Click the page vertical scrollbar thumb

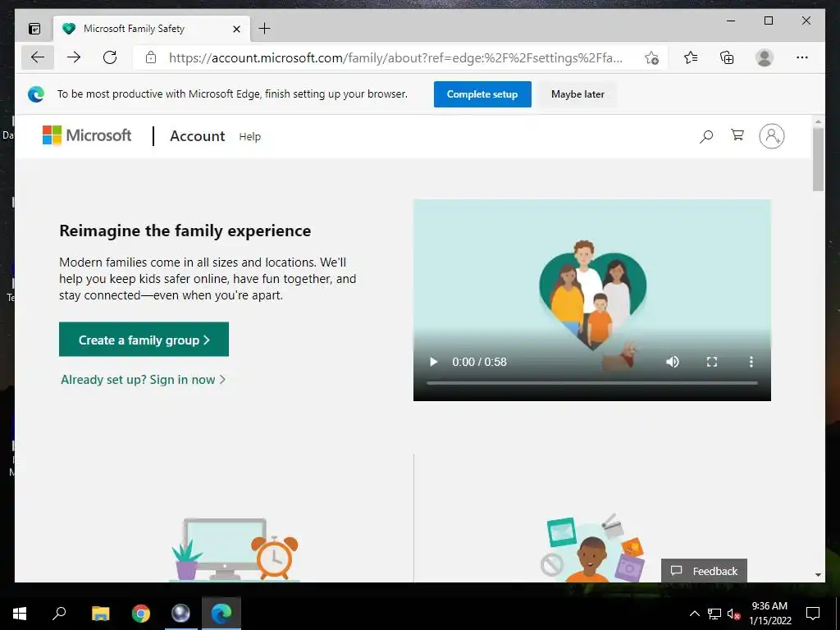pos(818,160)
